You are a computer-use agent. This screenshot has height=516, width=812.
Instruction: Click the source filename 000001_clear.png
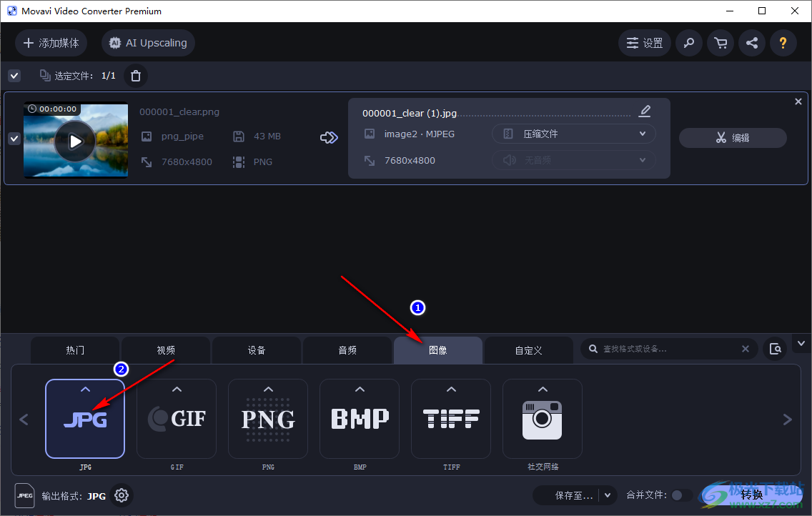click(x=179, y=111)
